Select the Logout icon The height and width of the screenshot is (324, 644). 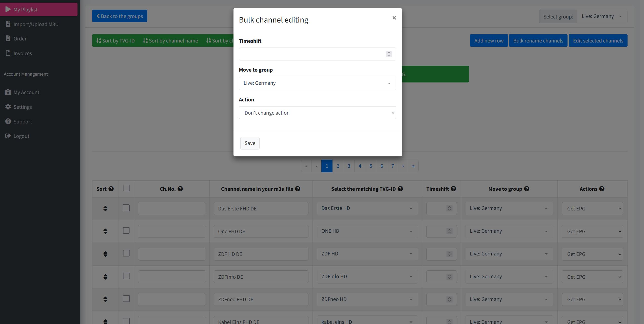[x=8, y=136]
